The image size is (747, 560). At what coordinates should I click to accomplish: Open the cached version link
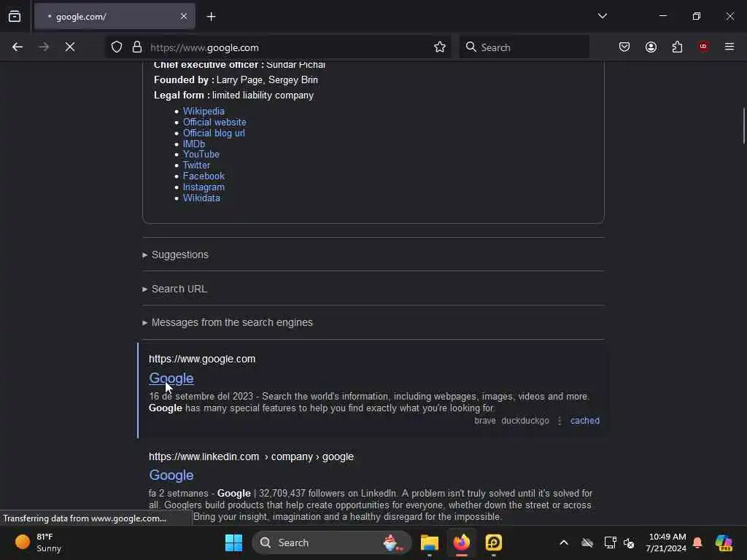pos(585,421)
